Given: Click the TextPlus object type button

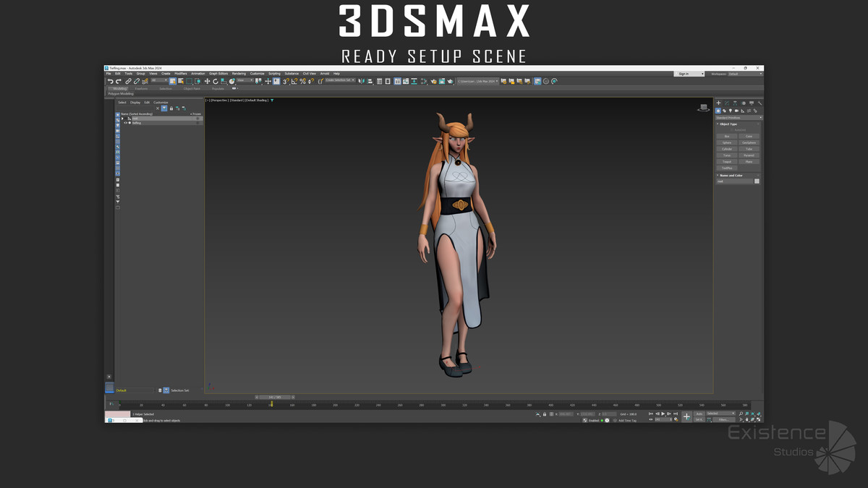Looking at the screenshot, I should pyautogui.click(x=727, y=168).
